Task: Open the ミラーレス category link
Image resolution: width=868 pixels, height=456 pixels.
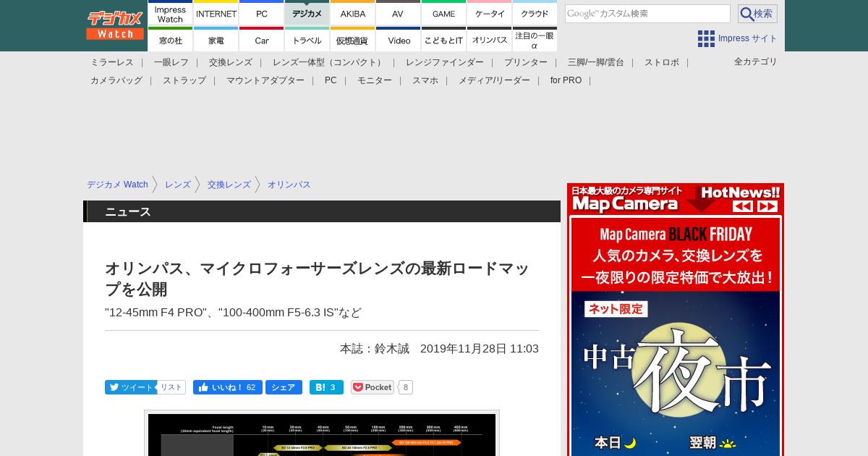Action: [112, 62]
